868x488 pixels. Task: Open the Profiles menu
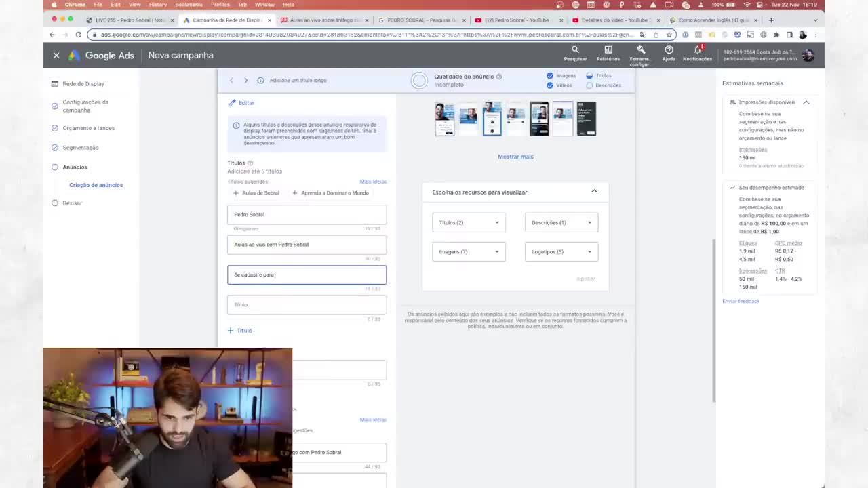point(220,5)
